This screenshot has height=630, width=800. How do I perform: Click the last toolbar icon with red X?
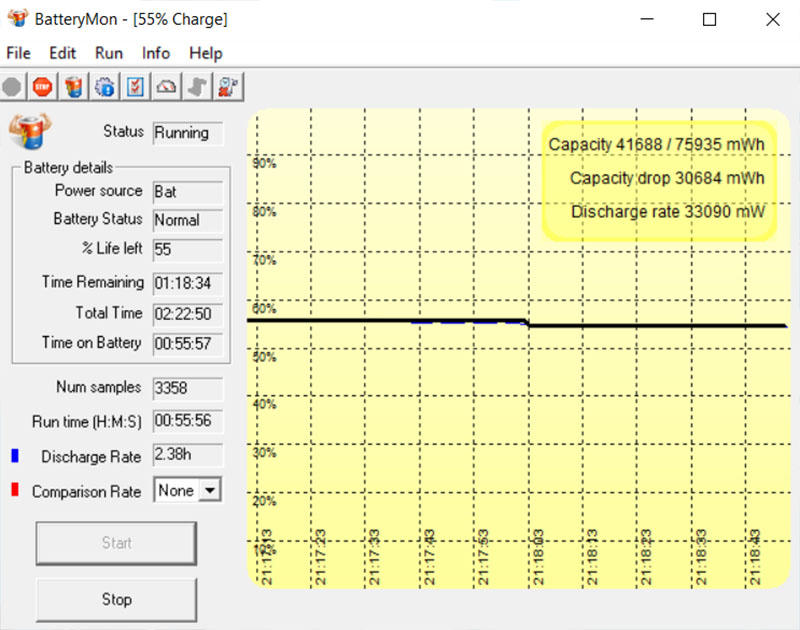click(x=228, y=87)
